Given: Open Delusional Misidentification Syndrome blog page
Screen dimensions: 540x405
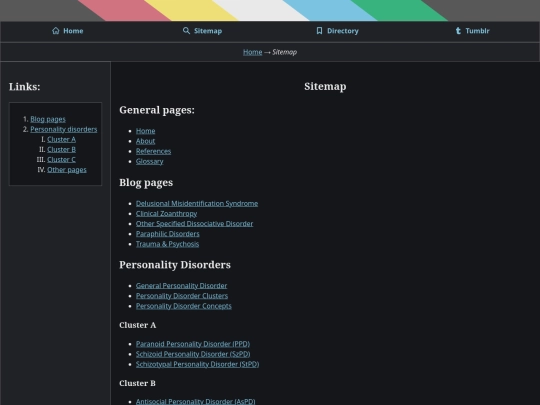Looking at the screenshot, I should tap(197, 204).
